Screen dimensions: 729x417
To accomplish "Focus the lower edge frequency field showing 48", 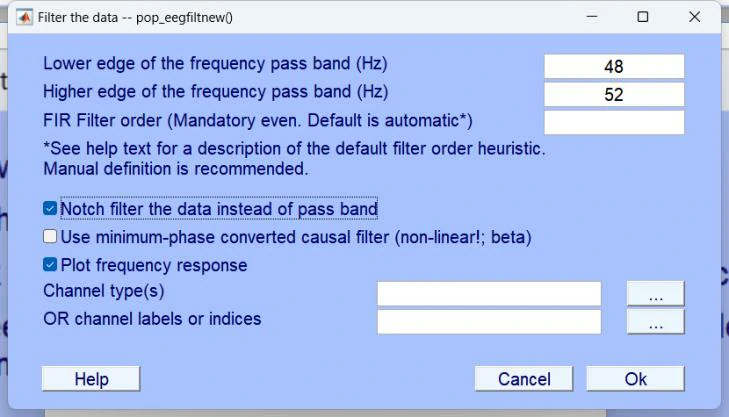I will pos(614,66).
